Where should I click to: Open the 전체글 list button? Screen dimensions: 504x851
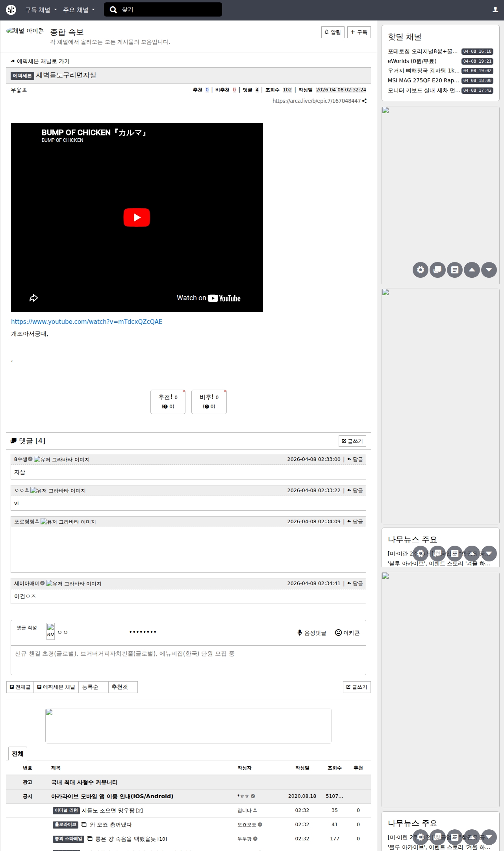point(20,687)
